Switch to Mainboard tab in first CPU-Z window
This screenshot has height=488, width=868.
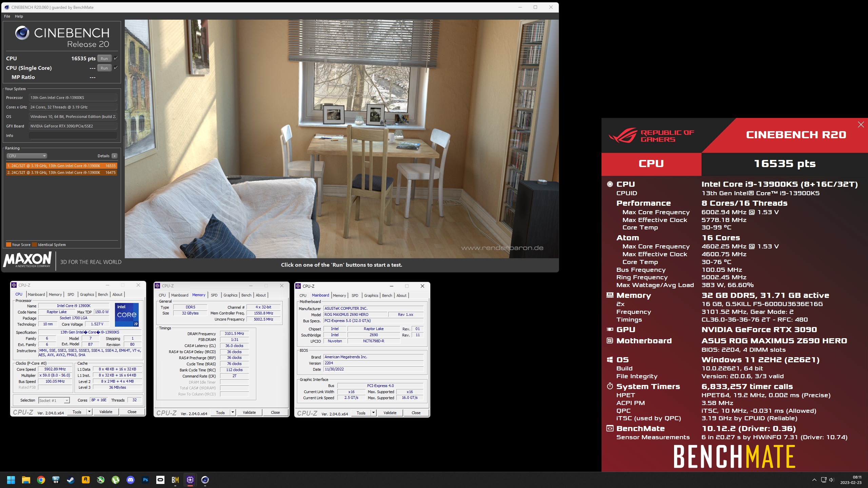pyautogui.click(x=36, y=294)
